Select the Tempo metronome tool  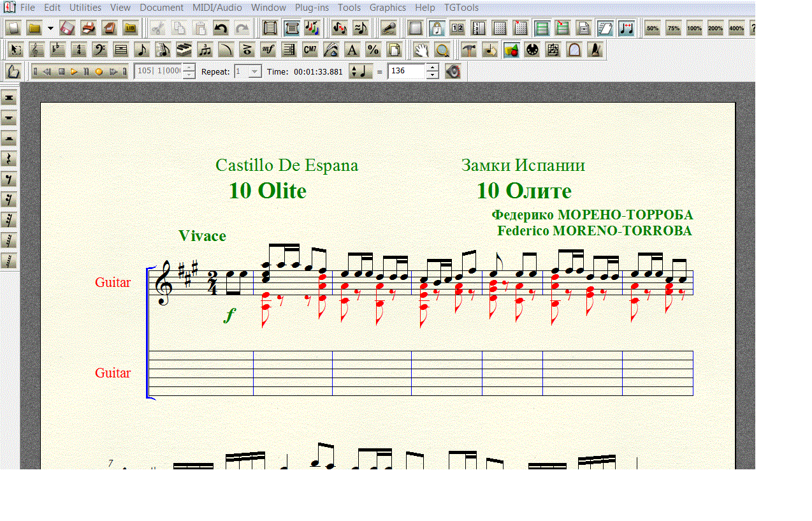point(595,50)
